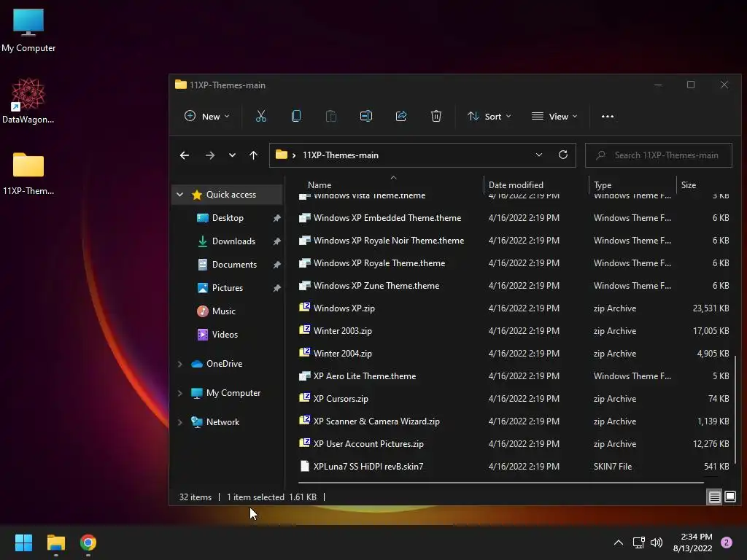Select XP Scanner & Camera Wizard.zip

tap(514, 421)
